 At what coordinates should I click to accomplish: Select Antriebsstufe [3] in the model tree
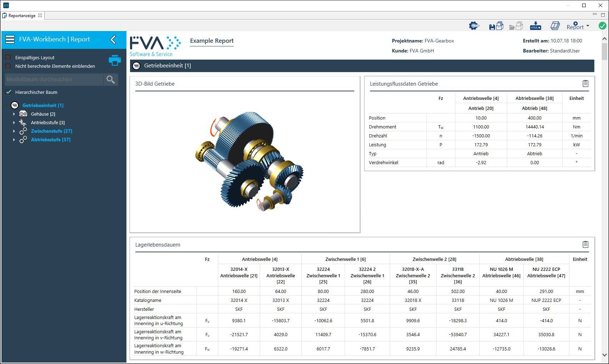pyautogui.click(x=48, y=122)
